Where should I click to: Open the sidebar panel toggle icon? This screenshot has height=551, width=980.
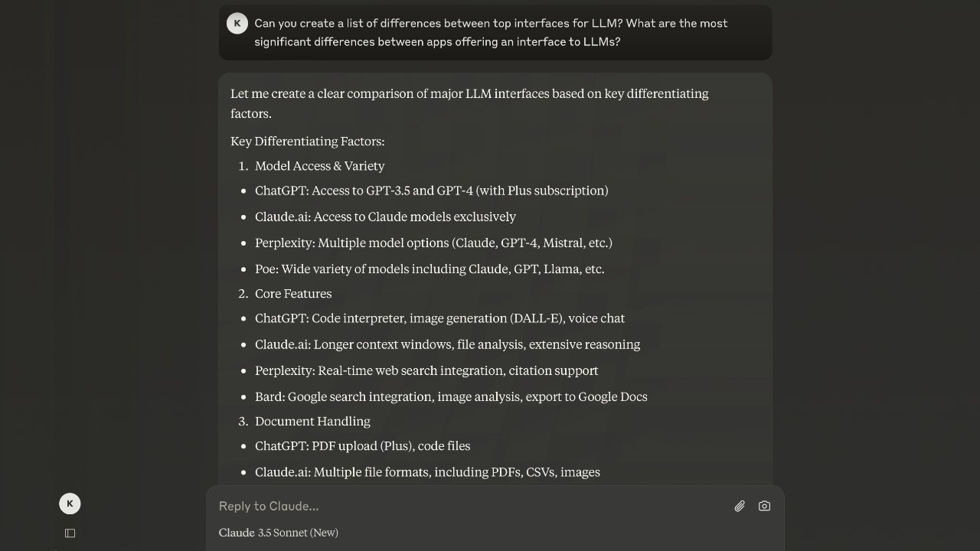click(x=70, y=533)
